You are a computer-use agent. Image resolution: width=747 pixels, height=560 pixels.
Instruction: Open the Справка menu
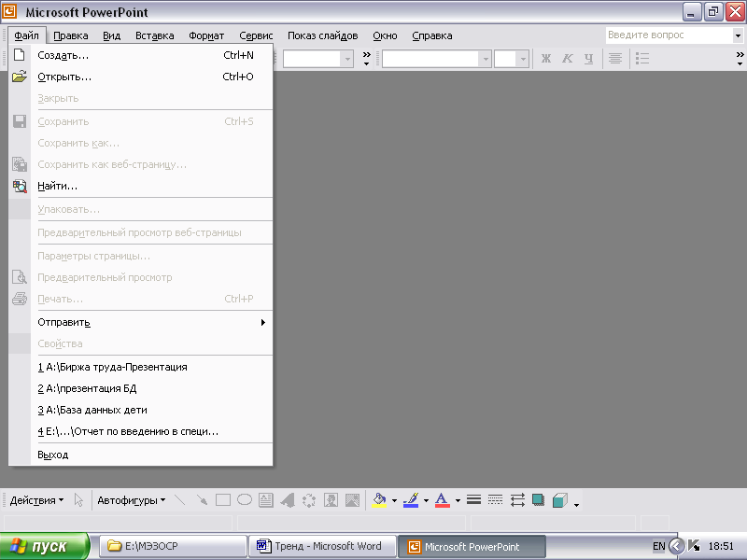click(x=432, y=35)
